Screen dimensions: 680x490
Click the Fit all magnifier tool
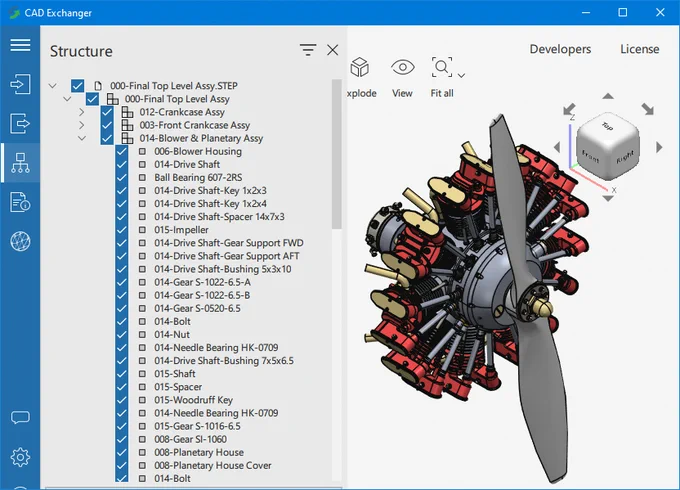(442, 67)
